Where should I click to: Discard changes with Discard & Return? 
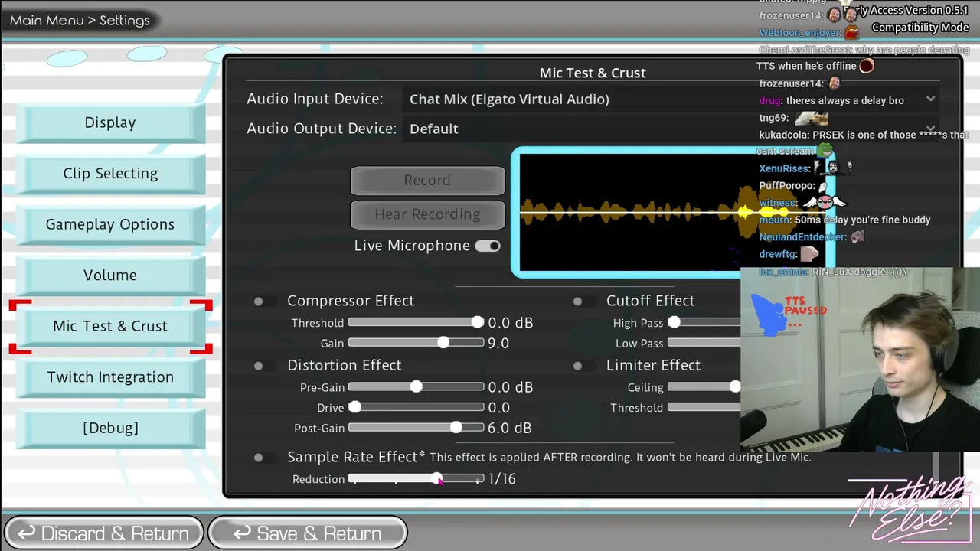(x=103, y=533)
